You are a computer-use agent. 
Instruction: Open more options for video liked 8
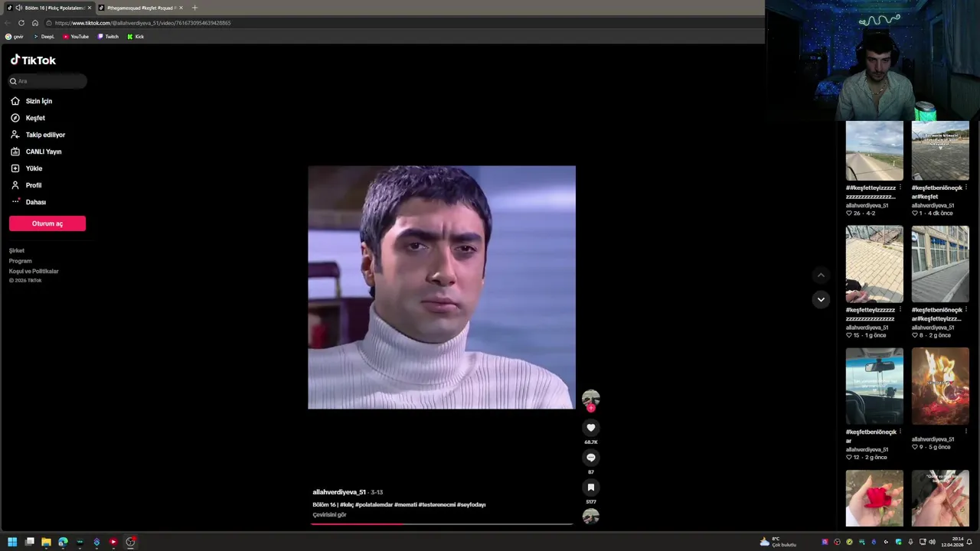tap(965, 310)
